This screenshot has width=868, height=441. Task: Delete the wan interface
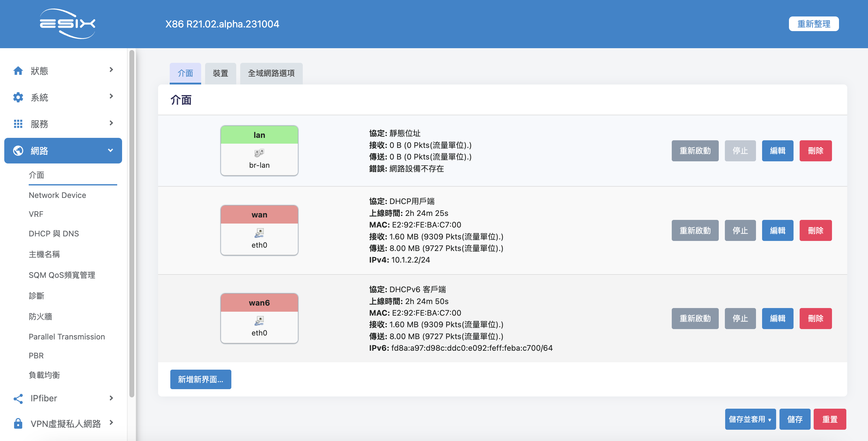(x=816, y=230)
